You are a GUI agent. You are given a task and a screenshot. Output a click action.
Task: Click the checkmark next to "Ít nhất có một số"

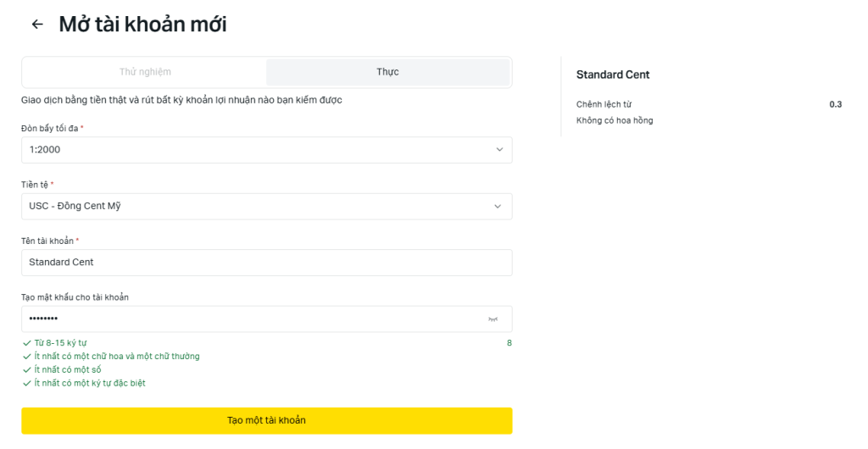[27, 370]
